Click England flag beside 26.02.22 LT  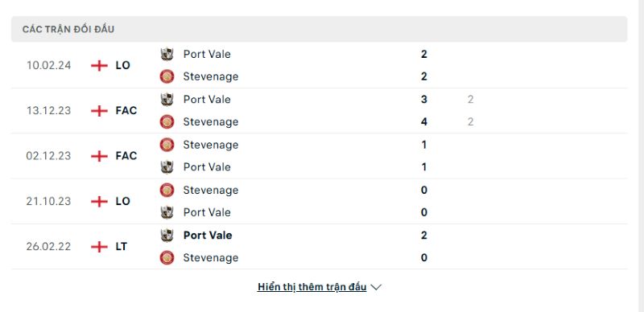pyautogui.click(x=99, y=247)
